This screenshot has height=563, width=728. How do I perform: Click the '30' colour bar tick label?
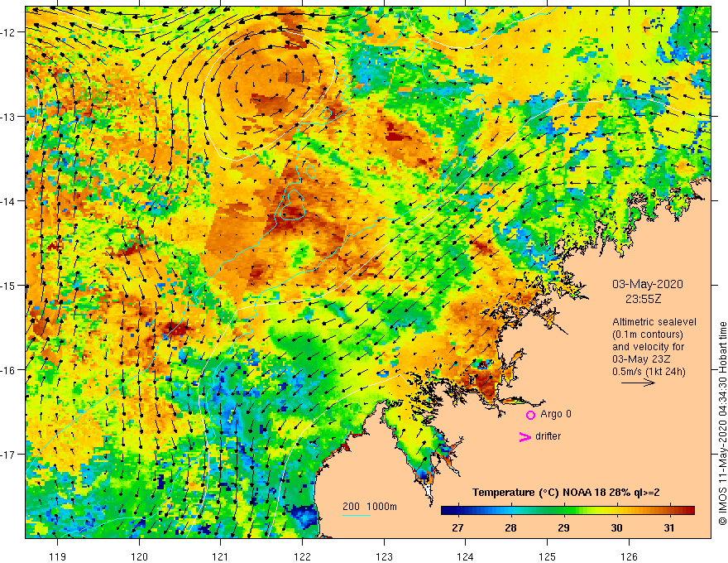[x=616, y=527]
